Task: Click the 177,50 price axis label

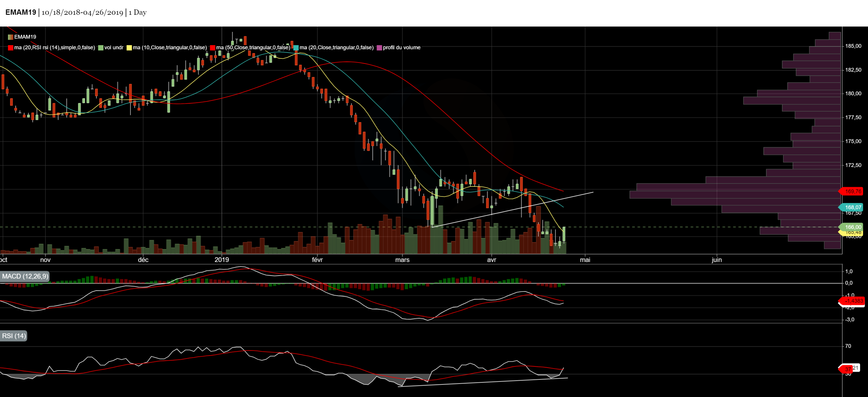Action: [853, 117]
